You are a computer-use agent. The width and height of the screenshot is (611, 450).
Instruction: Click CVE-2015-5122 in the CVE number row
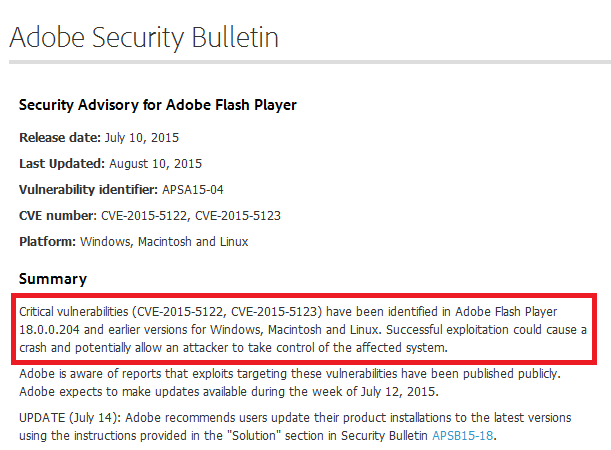pyautogui.click(x=145, y=215)
